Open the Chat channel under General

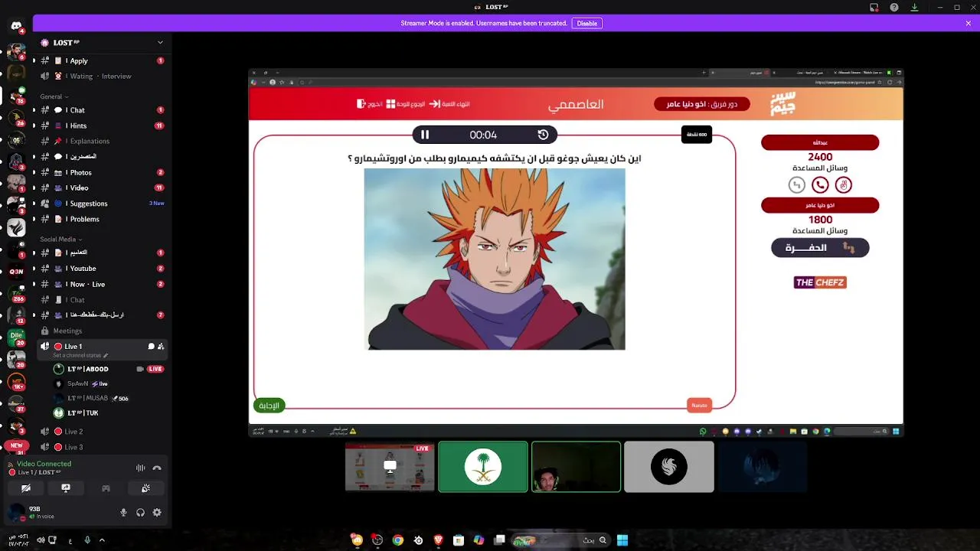coord(102,110)
